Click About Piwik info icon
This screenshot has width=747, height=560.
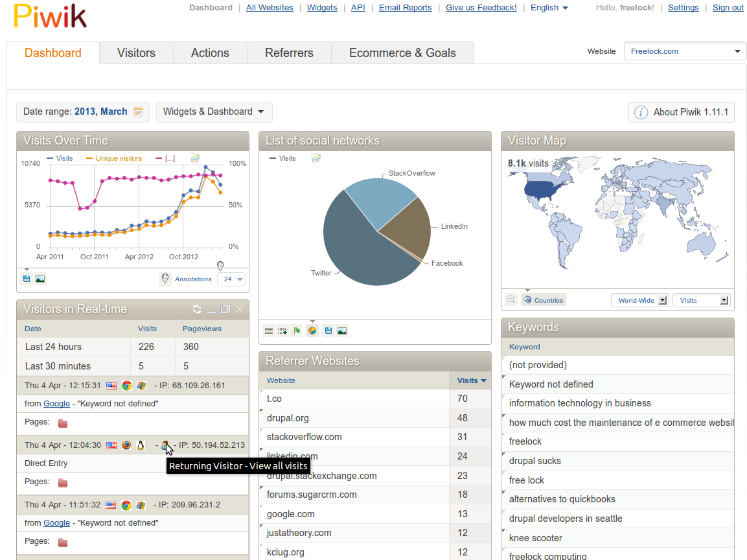coord(641,113)
